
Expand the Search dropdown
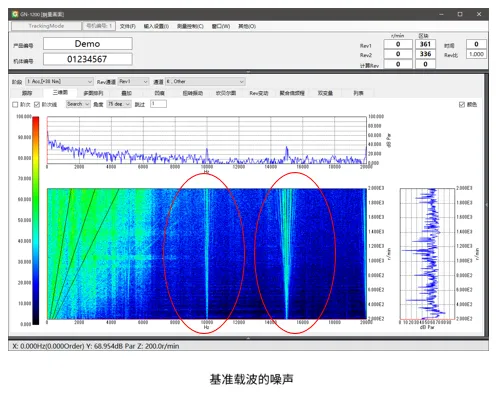[x=78, y=104]
